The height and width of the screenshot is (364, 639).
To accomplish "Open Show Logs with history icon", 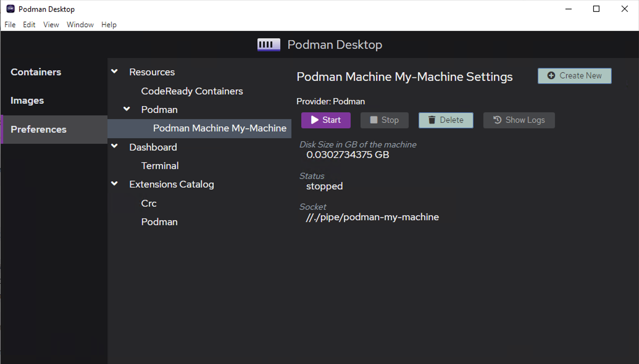I will pos(519,120).
